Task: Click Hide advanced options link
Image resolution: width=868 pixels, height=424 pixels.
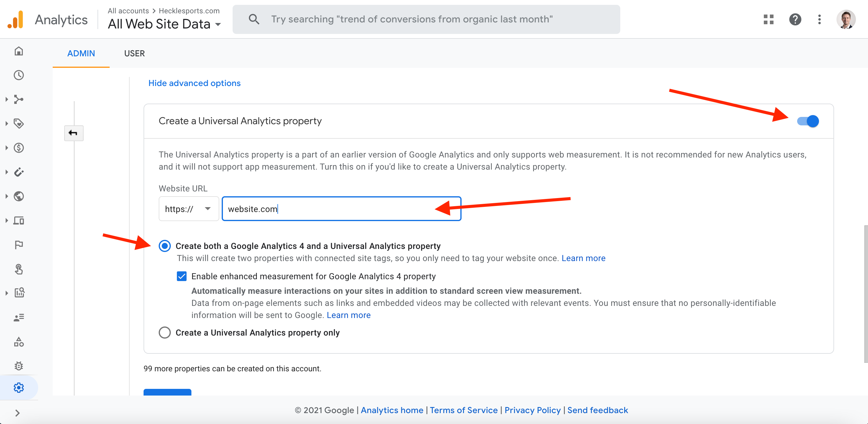Action: (x=194, y=83)
